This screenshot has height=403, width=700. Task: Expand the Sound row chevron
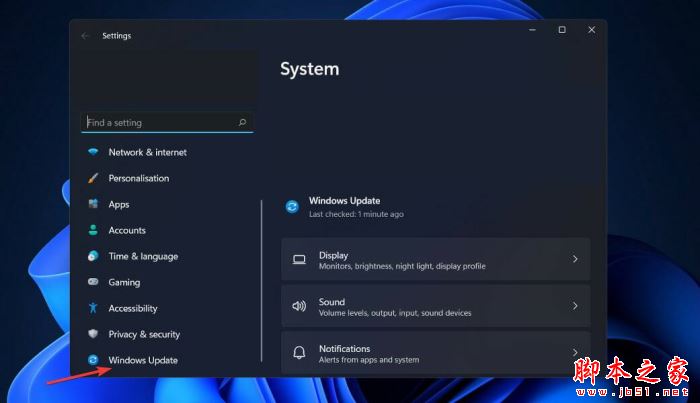(575, 306)
